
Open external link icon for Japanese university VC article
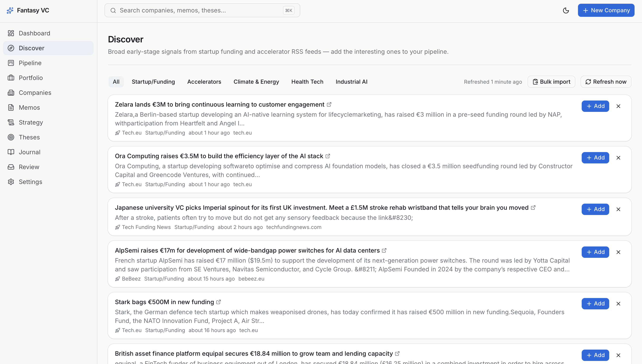533,208
